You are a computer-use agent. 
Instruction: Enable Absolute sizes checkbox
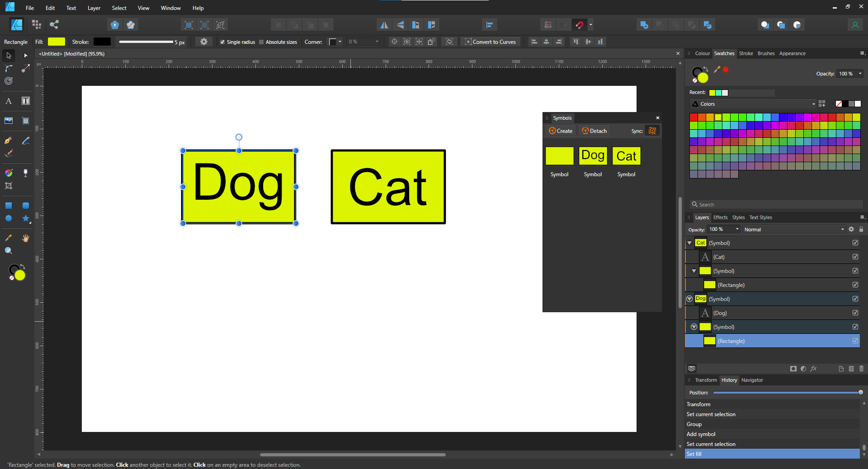click(261, 42)
